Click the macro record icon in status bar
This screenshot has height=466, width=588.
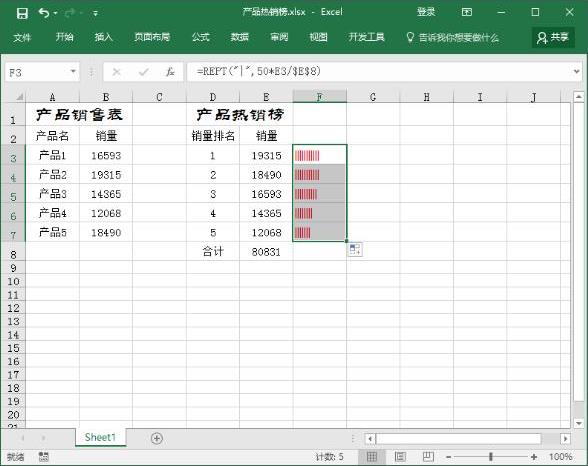[x=44, y=457]
